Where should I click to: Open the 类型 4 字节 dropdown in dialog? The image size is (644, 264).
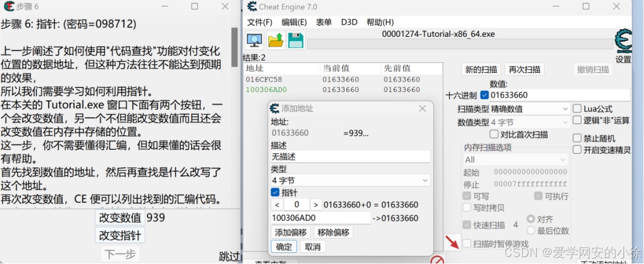tap(351, 180)
